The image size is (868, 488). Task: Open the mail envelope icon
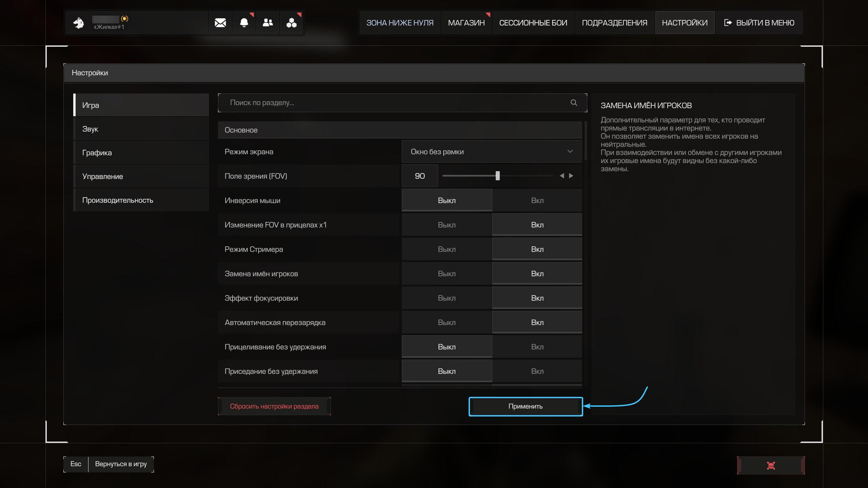220,23
